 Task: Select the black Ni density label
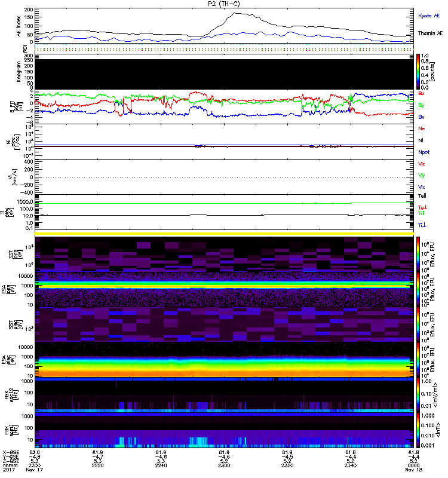(x=421, y=140)
